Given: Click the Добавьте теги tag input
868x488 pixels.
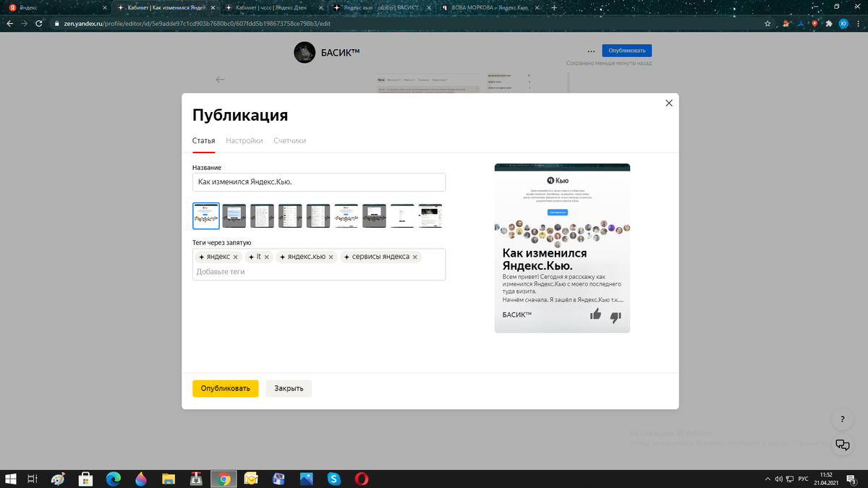Looking at the screenshot, I should click(319, 272).
